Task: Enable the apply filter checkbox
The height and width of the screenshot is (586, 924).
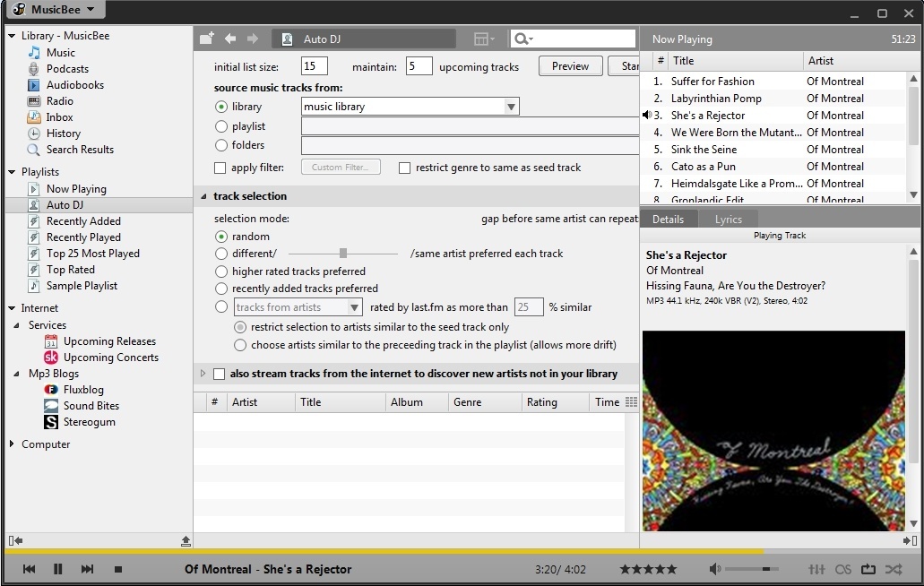Action: [x=220, y=168]
